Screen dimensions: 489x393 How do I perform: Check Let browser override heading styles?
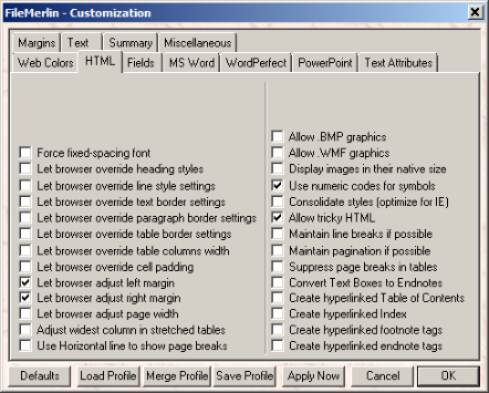[25, 169]
